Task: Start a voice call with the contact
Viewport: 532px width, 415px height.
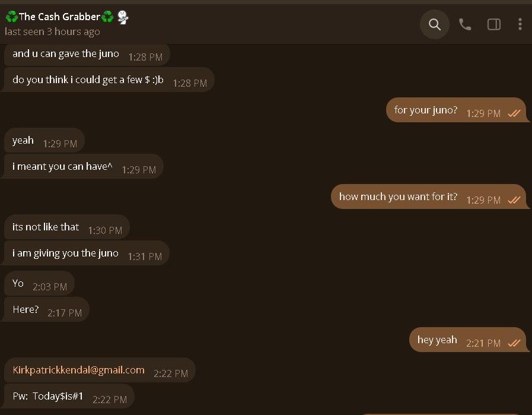Action: (x=465, y=24)
